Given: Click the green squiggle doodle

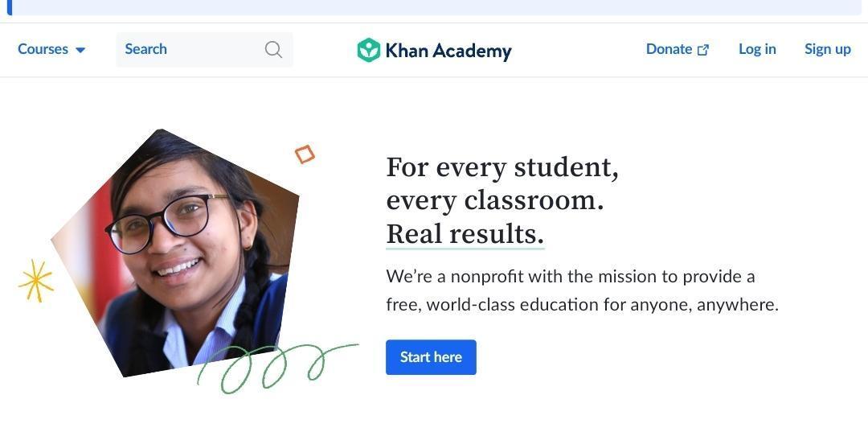Looking at the screenshot, I should 276,367.
